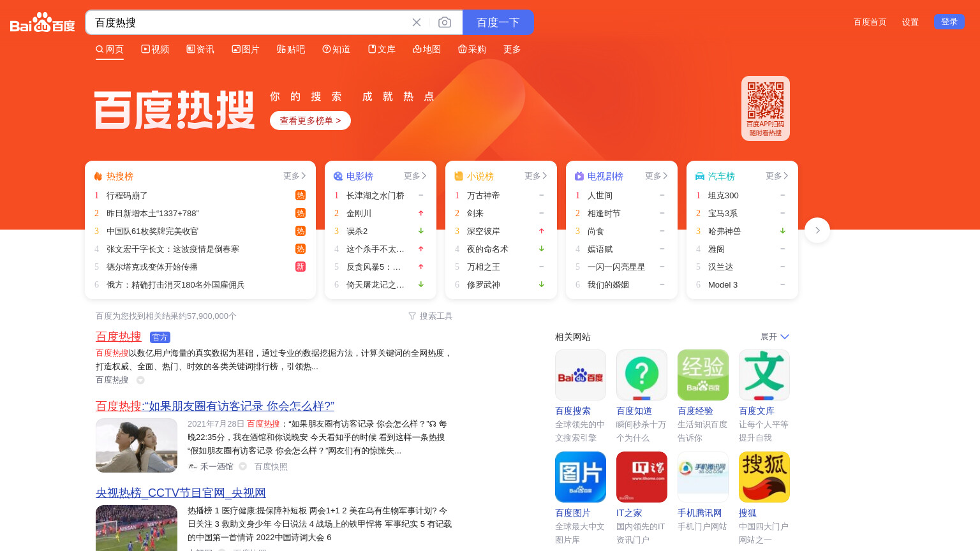The width and height of the screenshot is (980, 551).
Task: Open 搜索工具 filter
Action: pyautogui.click(x=431, y=316)
